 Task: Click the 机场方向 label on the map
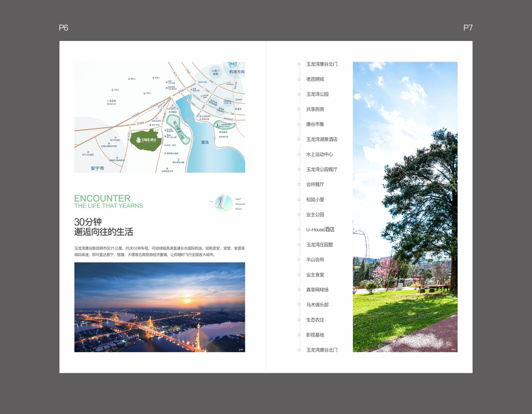click(237, 72)
